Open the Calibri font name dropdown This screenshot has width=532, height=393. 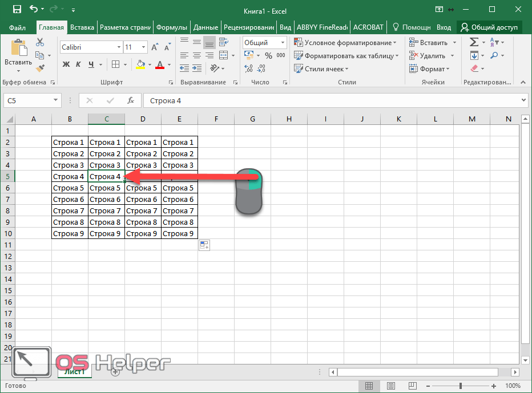[119, 47]
